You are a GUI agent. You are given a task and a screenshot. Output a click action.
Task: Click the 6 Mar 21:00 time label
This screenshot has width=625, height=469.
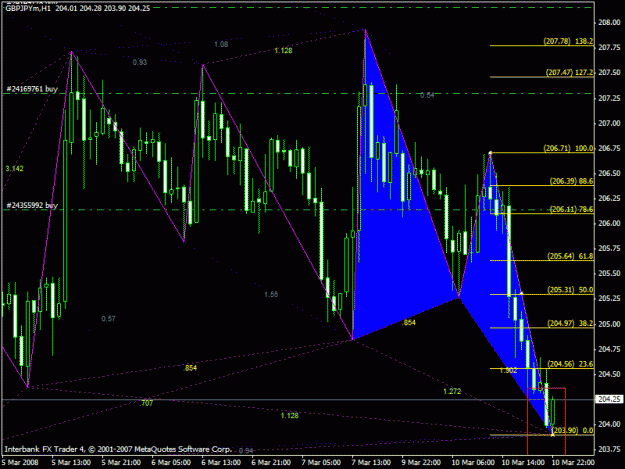[x=271, y=462]
